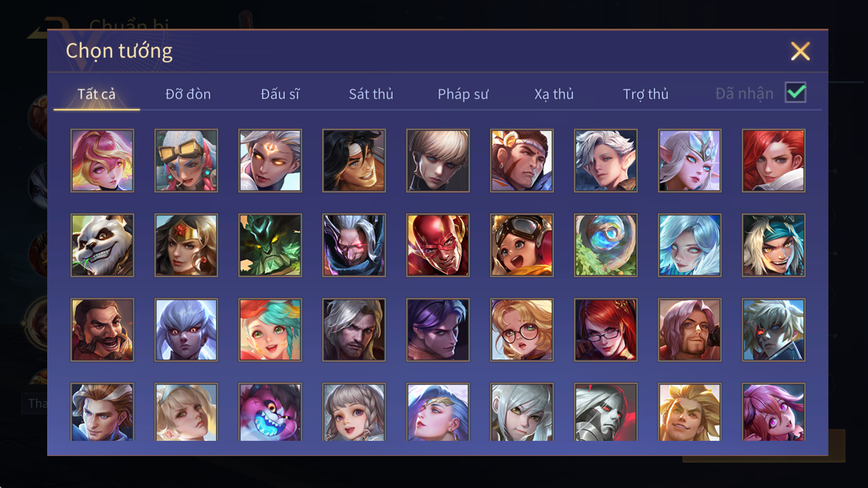This screenshot has height=488, width=868.
Task: Filter heroes by Xạ thủ
Action: [554, 94]
